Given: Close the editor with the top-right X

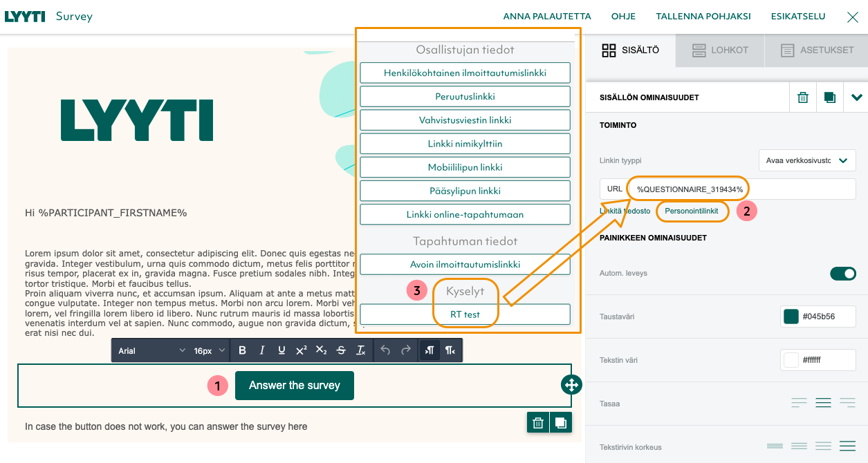Looking at the screenshot, I should pyautogui.click(x=853, y=17).
